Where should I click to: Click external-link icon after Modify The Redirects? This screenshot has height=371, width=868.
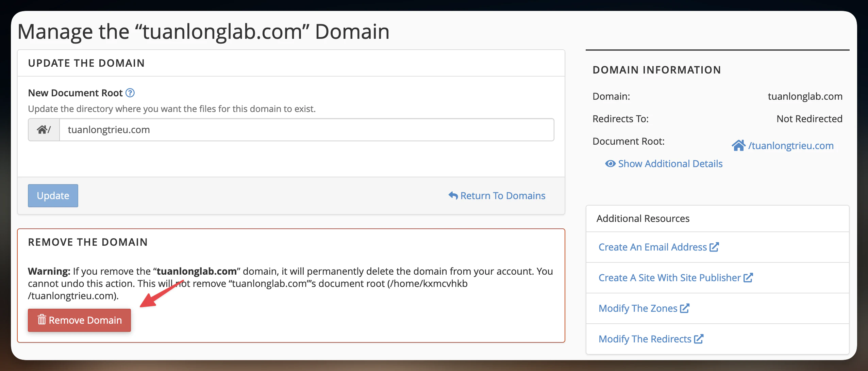699,339
